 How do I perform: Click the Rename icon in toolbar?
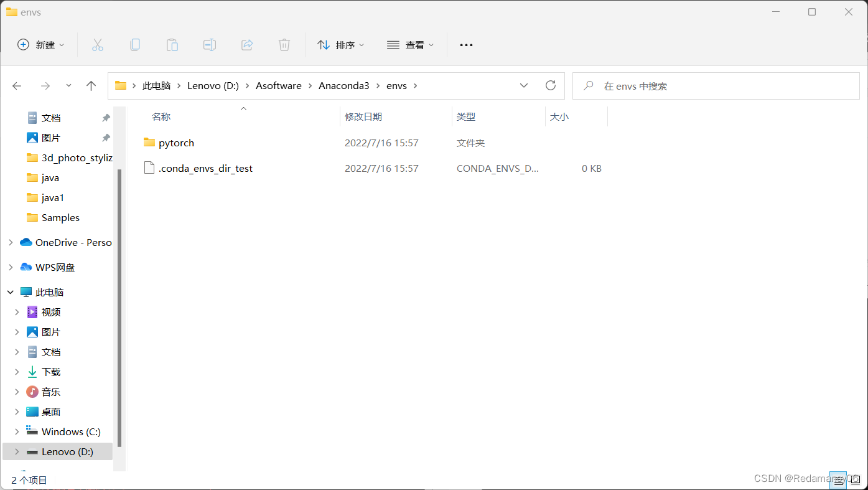coord(210,45)
